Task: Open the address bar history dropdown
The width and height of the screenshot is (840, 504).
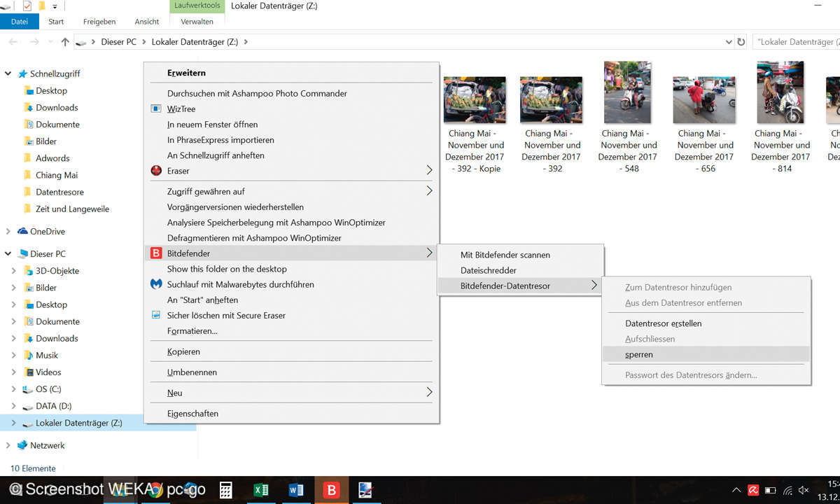Action: [x=729, y=42]
